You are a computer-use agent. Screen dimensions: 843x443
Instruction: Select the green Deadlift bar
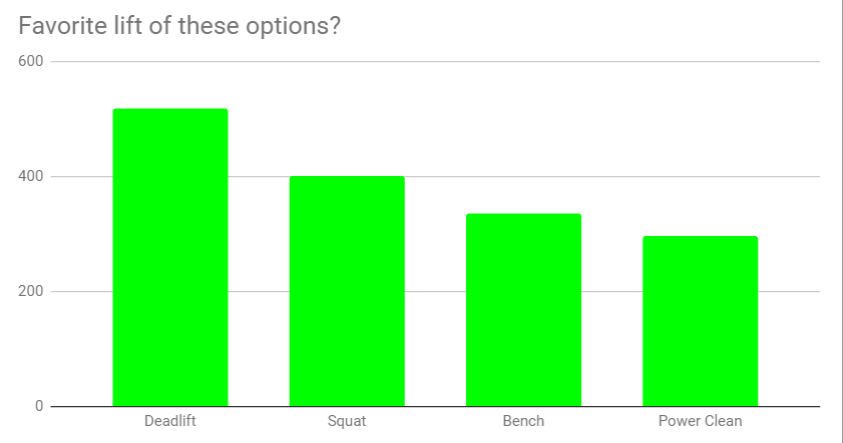pyautogui.click(x=170, y=258)
